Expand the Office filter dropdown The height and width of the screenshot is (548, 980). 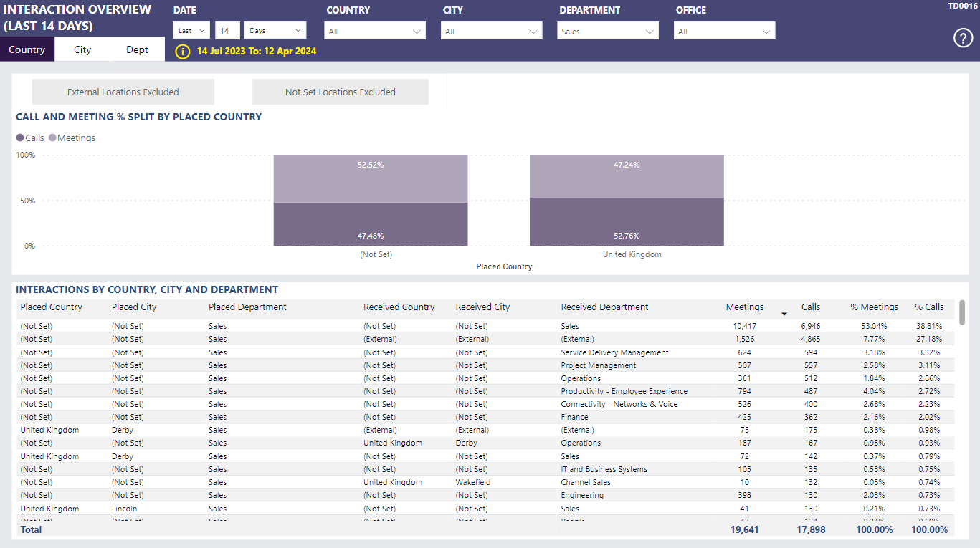(724, 31)
